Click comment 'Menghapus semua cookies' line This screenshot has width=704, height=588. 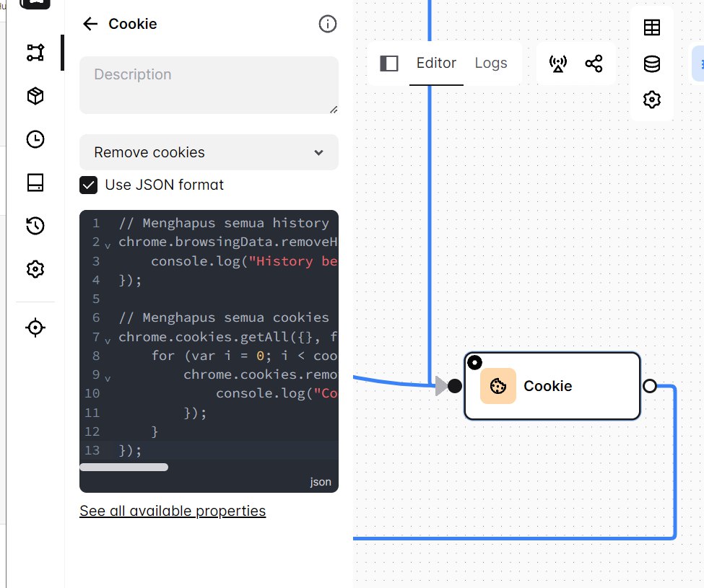[224, 317]
